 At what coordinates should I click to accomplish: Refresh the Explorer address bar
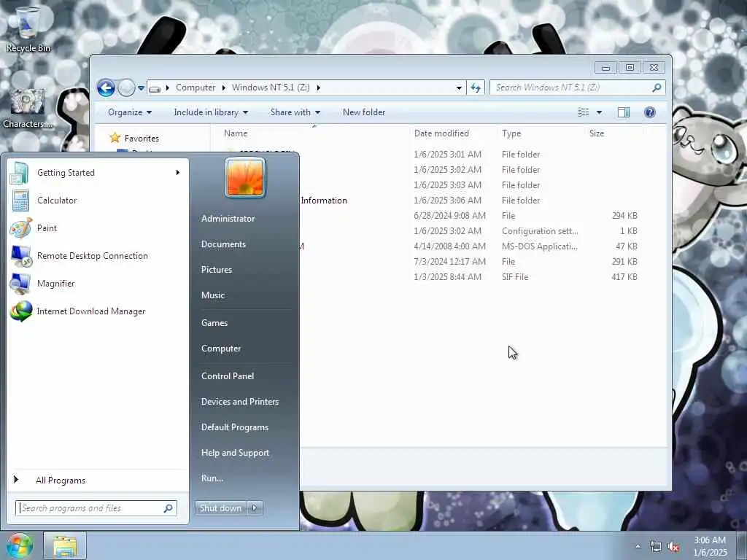coord(476,87)
